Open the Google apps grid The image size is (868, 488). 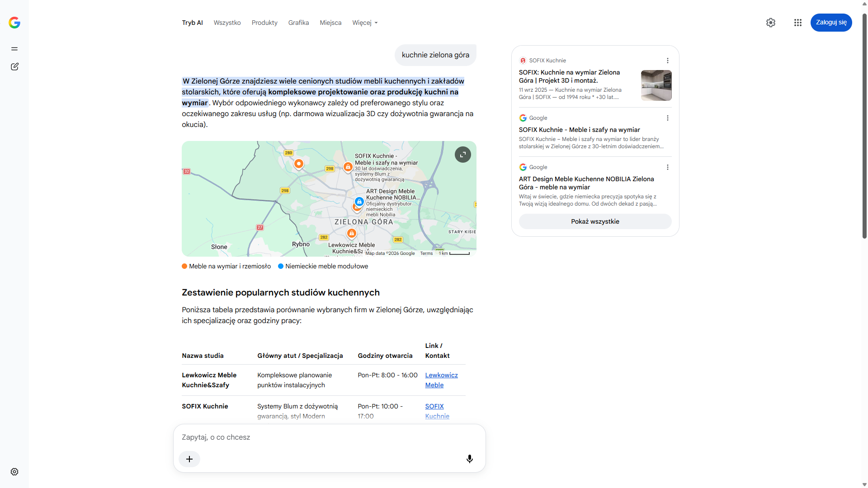pyautogui.click(x=798, y=23)
